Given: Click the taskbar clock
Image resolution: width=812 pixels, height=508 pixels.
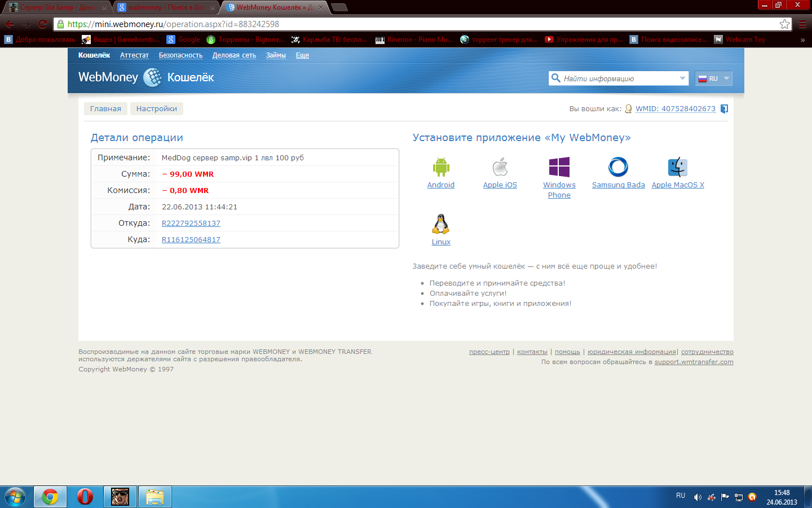Looking at the screenshot, I should (782, 497).
